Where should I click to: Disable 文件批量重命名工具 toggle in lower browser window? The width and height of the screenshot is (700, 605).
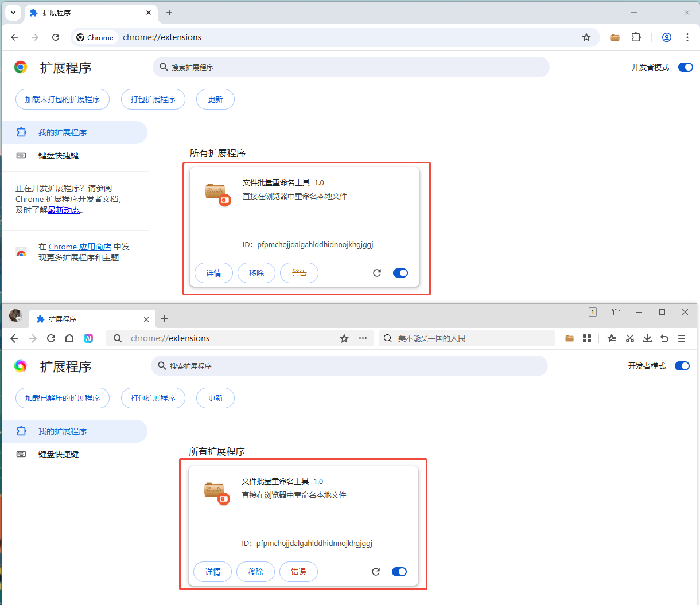[399, 572]
